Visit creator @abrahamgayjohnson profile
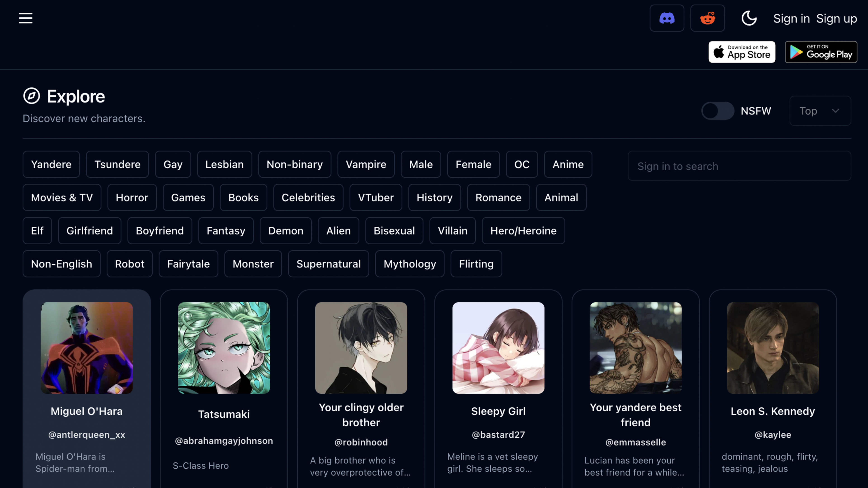This screenshot has width=868, height=488. pyautogui.click(x=224, y=441)
